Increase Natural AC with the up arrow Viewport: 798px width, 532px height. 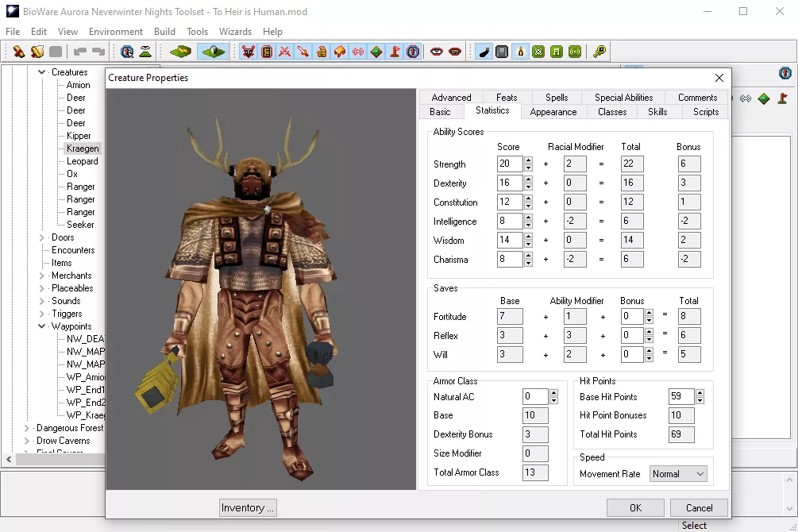tap(553, 393)
